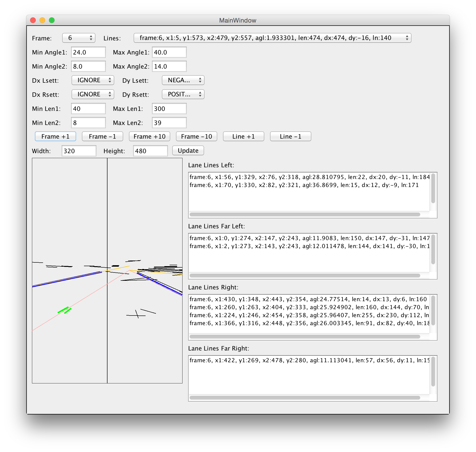Open the Dx Lsett dropdown

coord(93,80)
